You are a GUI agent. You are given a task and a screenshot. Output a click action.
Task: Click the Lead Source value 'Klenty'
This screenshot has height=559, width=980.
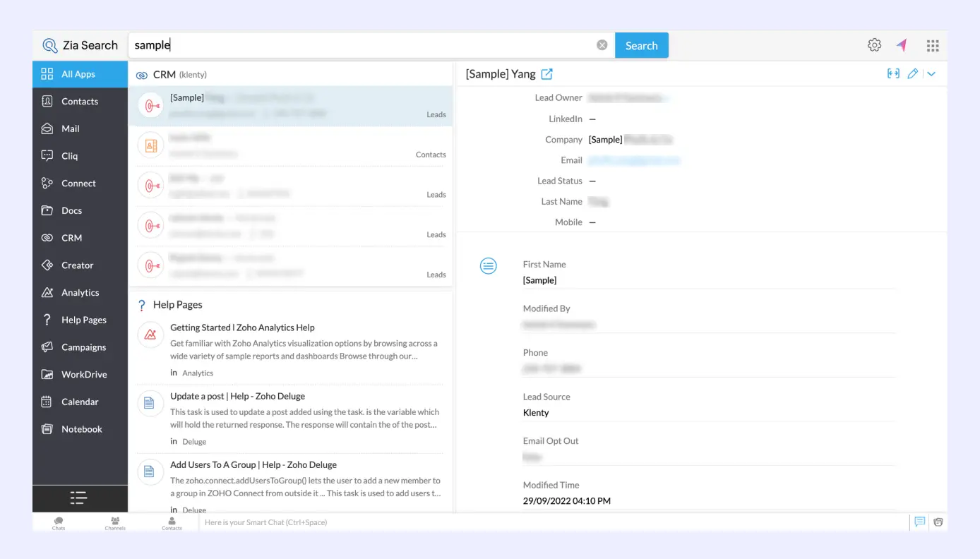tap(536, 413)
